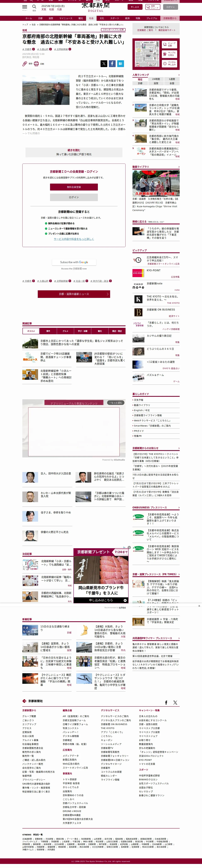Expand 京都新聞からのお知らせ chevron

(179, 448)
